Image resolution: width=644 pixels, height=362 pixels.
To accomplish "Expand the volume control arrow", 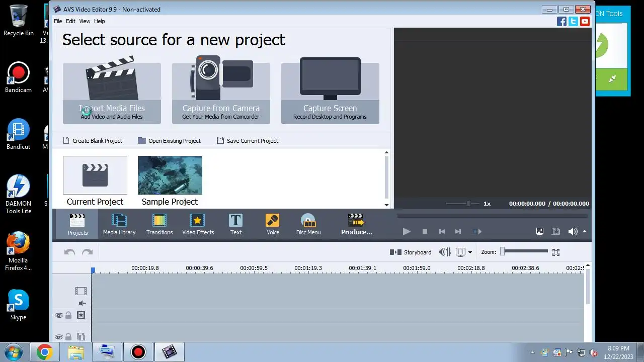I will pyautogui.click(x=584, y=231).
